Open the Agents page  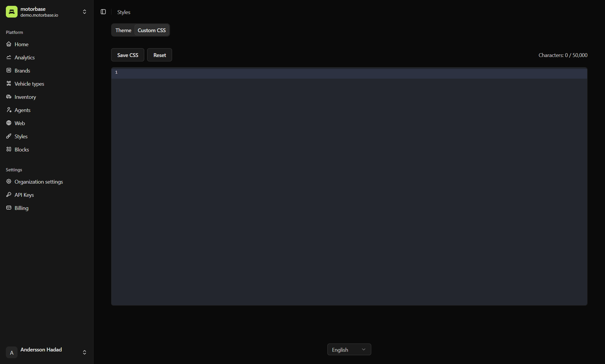(x=47, y=110)
